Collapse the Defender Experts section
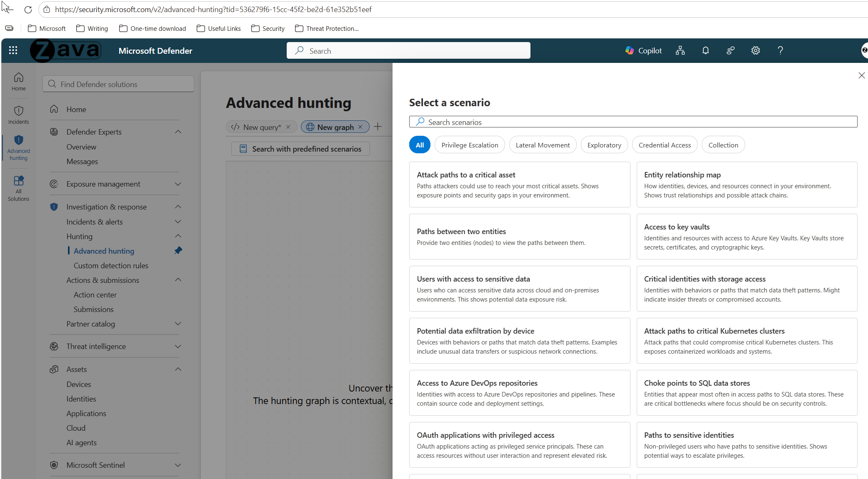This screenshot has width=868, height=479. pos(178,132)
